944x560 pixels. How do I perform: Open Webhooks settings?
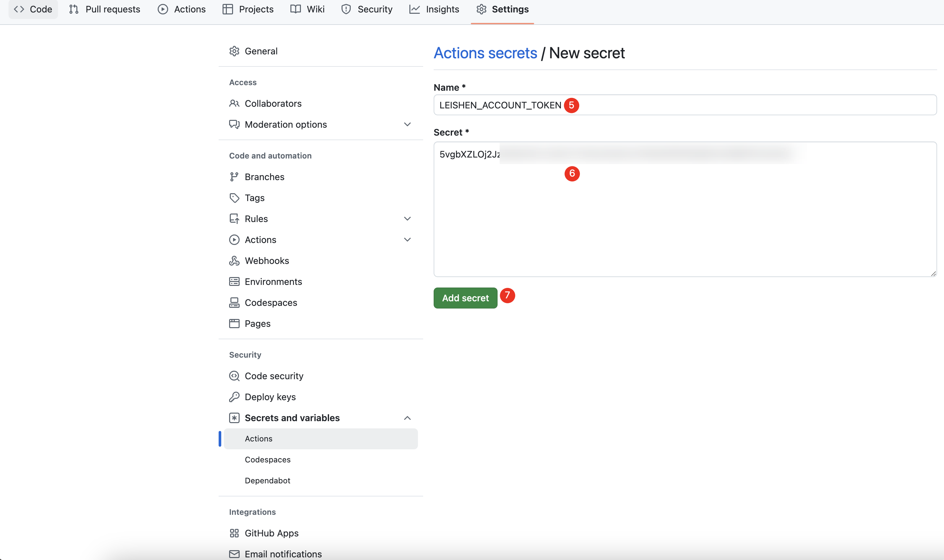coord(321,261)
